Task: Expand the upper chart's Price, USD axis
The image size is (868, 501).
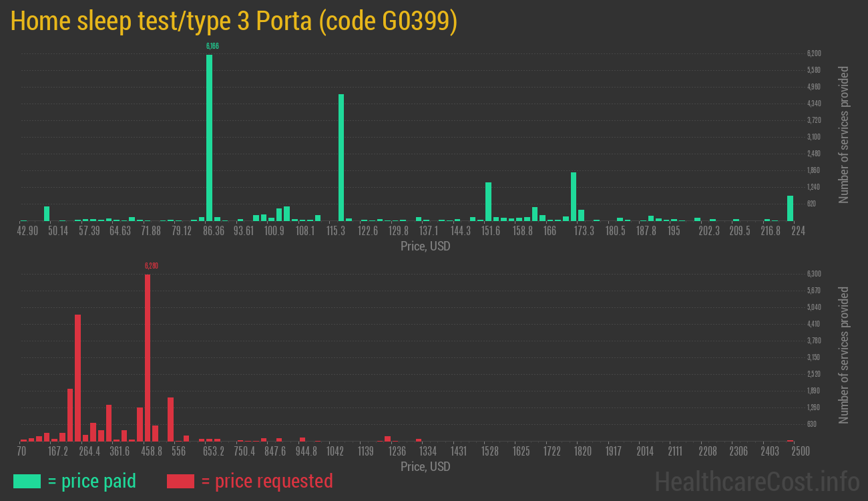Action: 425,246
